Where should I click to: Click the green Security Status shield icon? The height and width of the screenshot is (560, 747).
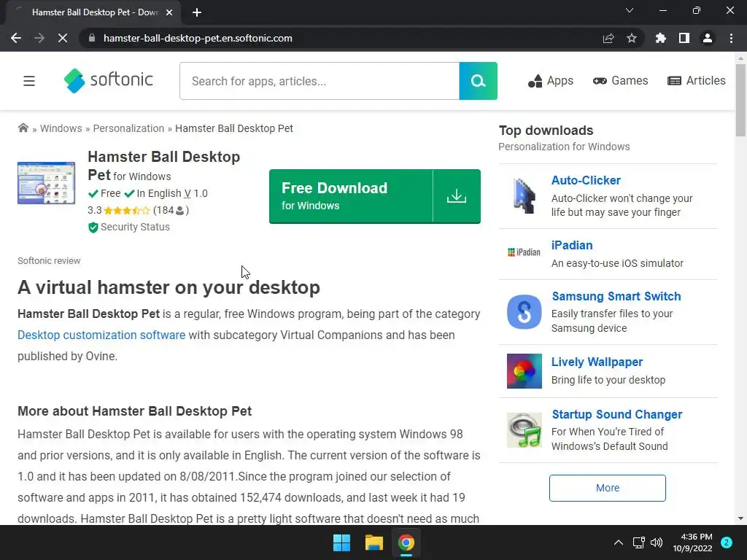[93, 227]
